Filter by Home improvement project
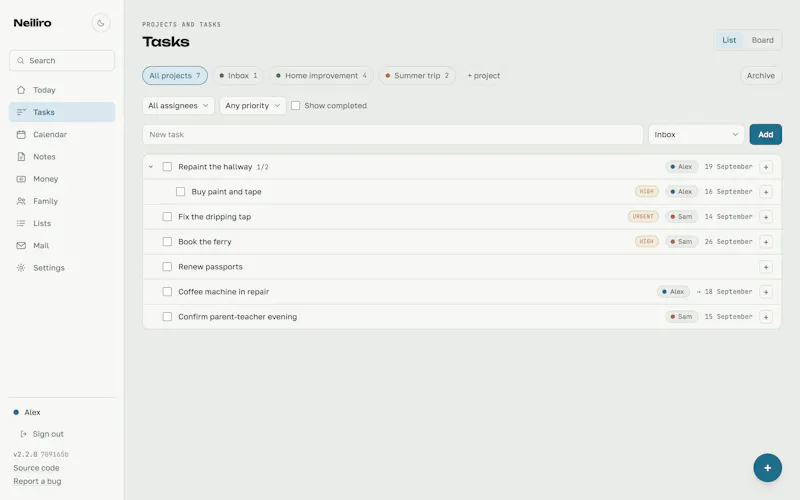The height and width of the screenshot is (500, 800). (x=321, y=76)
